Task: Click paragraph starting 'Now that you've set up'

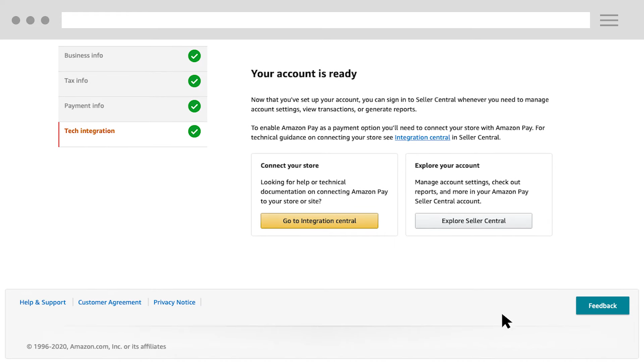Action: 400,105
